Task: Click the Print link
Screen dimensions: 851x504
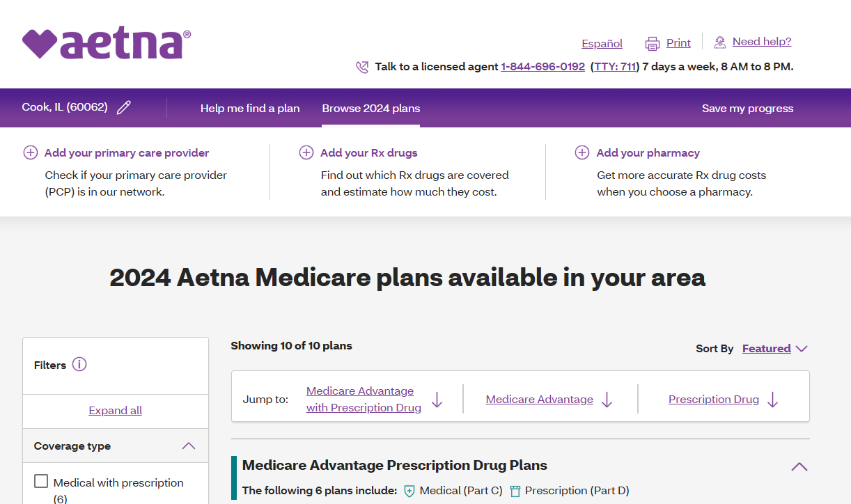Action: 678,42
